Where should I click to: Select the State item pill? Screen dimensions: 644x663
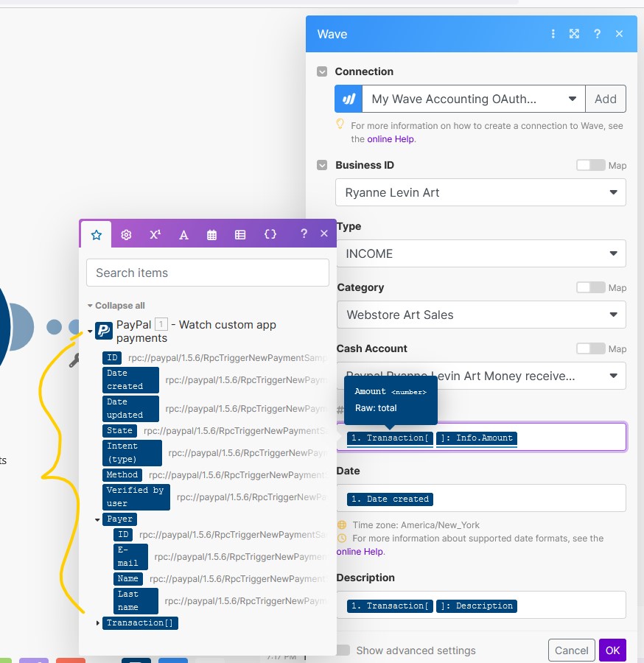(119, 430)
